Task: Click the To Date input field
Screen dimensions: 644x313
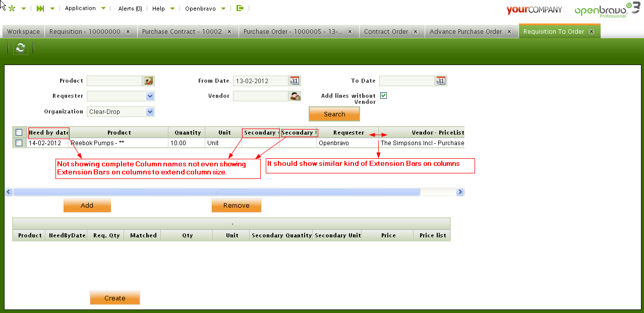Action: coord(407,81)
